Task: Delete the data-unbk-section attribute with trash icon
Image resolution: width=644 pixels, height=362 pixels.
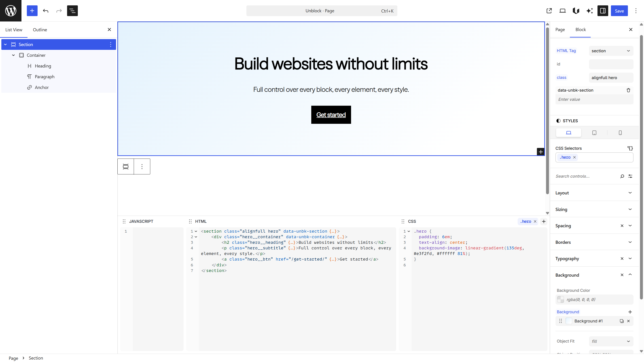Action: click(x=629, y=90)
